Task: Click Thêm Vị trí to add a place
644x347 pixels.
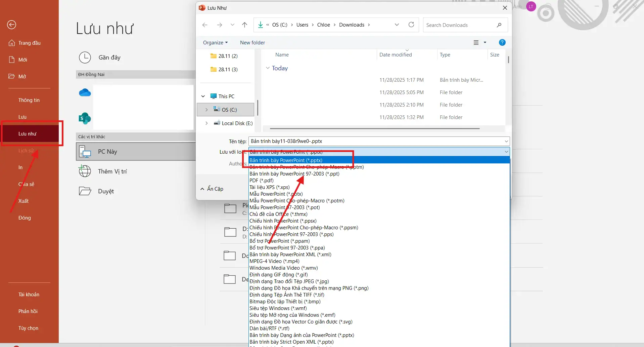Action: click(112, 171)
